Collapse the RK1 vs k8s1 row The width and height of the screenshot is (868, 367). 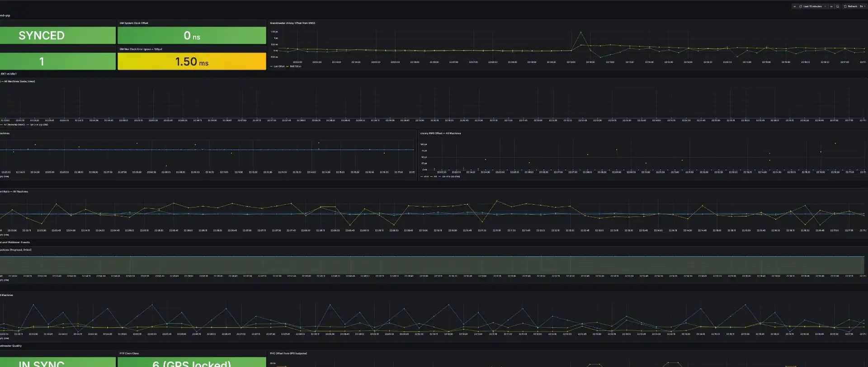tap(8, 74)
